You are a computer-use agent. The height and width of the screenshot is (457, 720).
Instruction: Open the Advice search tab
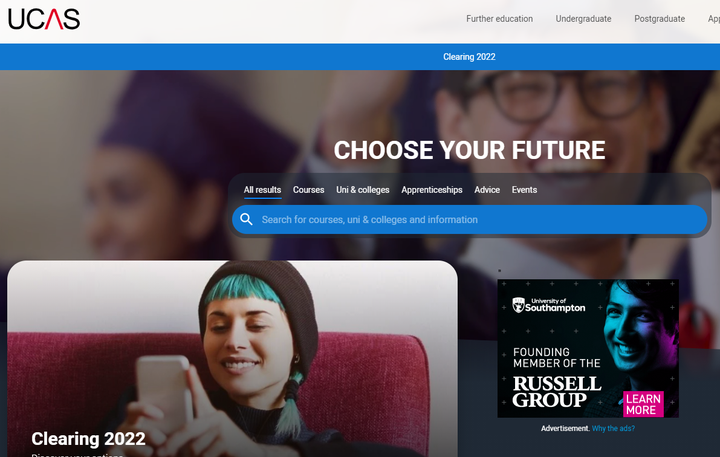coord(487,190)
